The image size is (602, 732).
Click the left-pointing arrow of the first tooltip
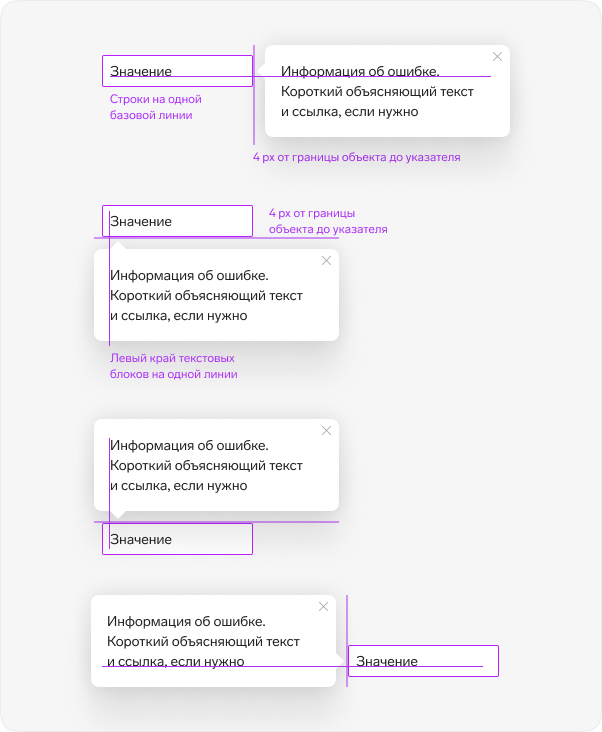(x=261, y=71)
